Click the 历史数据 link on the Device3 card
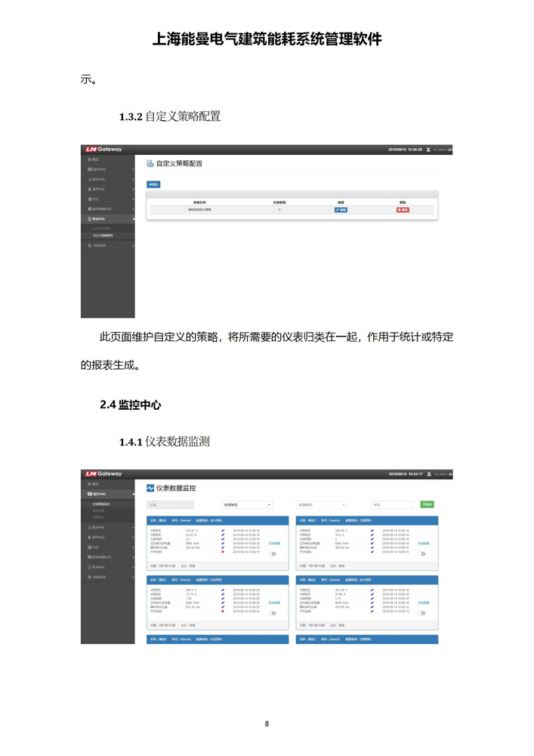The width and height of the screenshot is (534, 756). point(424,543)
